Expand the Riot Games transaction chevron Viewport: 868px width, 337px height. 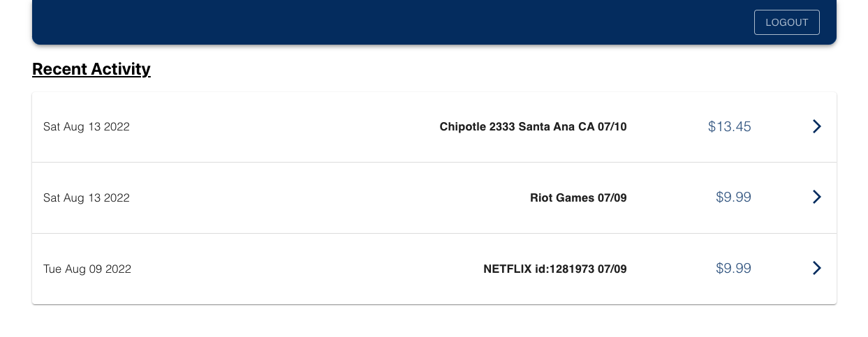coord(816,197)
